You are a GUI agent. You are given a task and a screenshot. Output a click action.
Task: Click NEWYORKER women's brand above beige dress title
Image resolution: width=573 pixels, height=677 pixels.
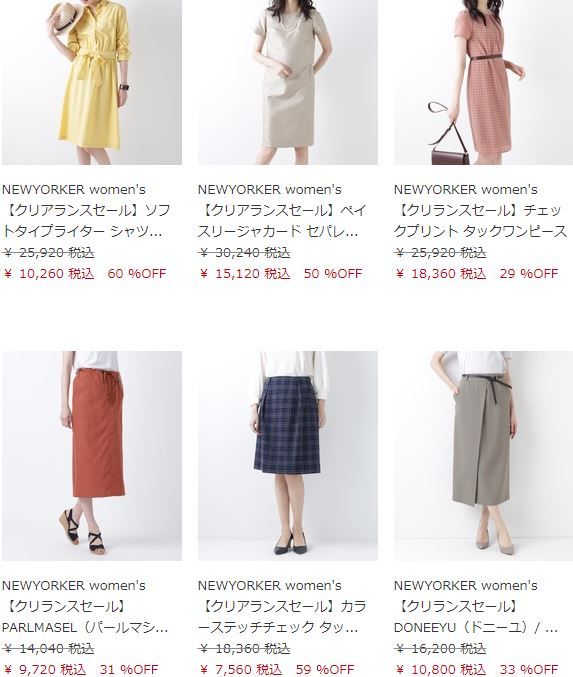270,190
